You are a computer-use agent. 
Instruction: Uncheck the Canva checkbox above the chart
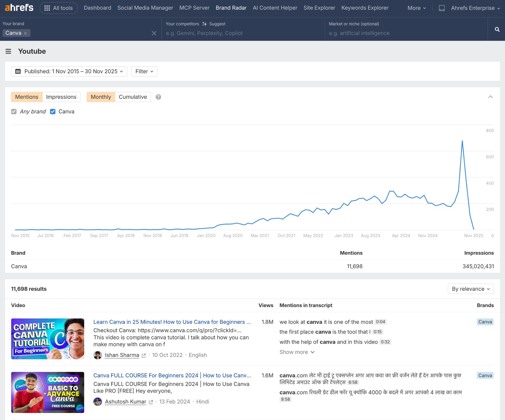[x=53, y=111]
